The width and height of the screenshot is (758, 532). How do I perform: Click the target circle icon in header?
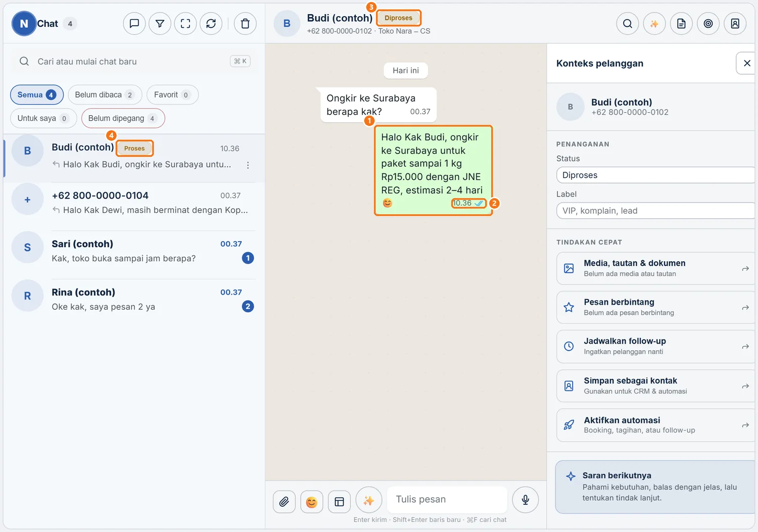coord(708,23)
